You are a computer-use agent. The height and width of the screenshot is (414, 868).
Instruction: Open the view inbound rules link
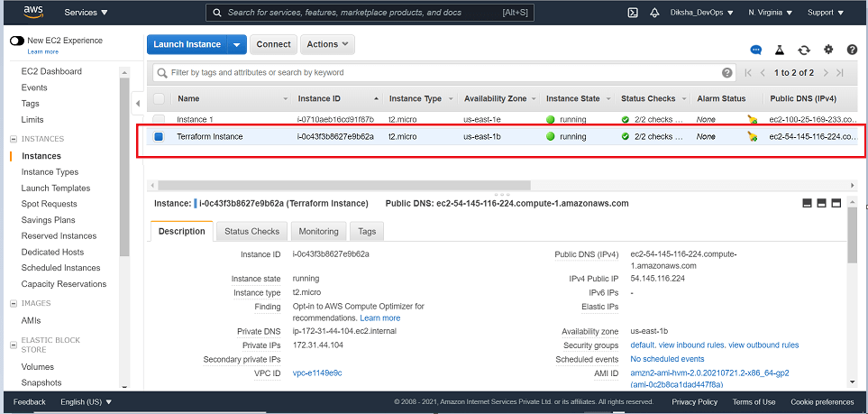[x=691, y=345]
